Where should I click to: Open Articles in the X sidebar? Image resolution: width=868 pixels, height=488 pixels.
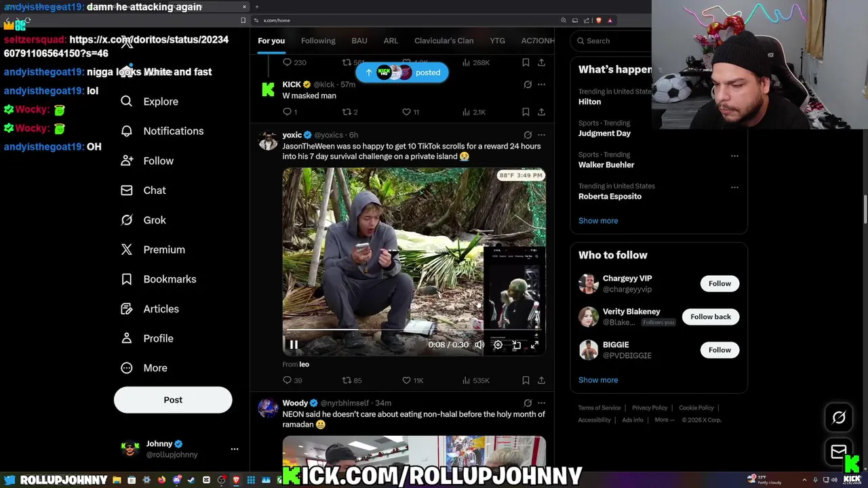click(x=149, y=309)
